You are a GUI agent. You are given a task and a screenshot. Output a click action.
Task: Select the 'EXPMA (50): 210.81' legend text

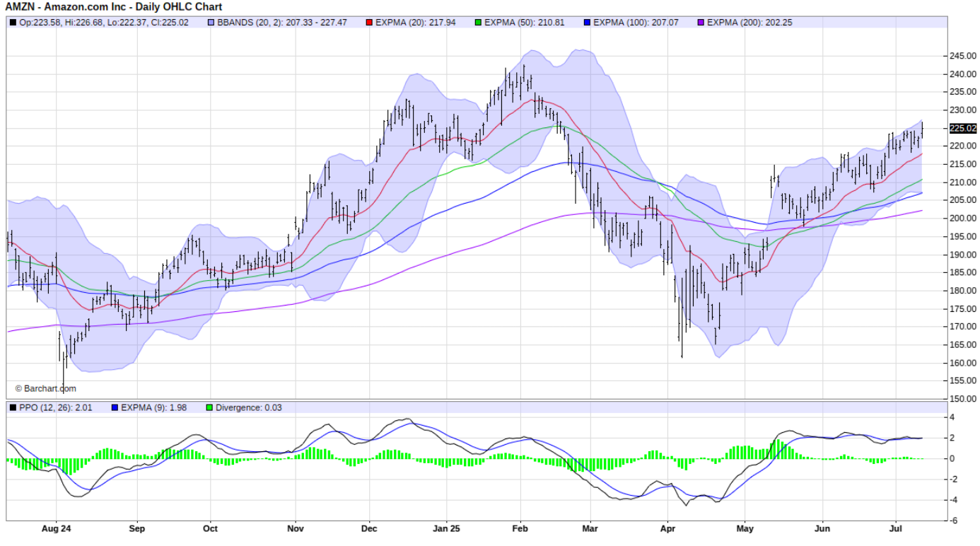pyautogui.click(x=524, y=23)
